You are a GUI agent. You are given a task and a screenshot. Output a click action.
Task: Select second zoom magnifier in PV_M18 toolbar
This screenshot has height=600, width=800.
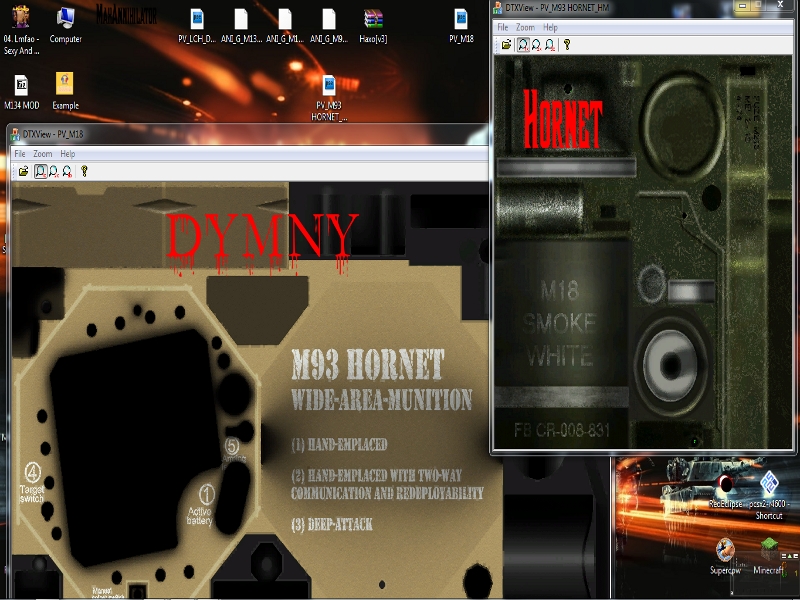click(54, 171)
